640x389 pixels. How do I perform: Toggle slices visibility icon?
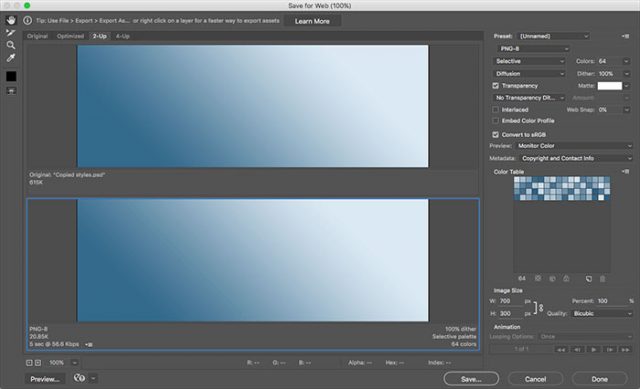11,91
